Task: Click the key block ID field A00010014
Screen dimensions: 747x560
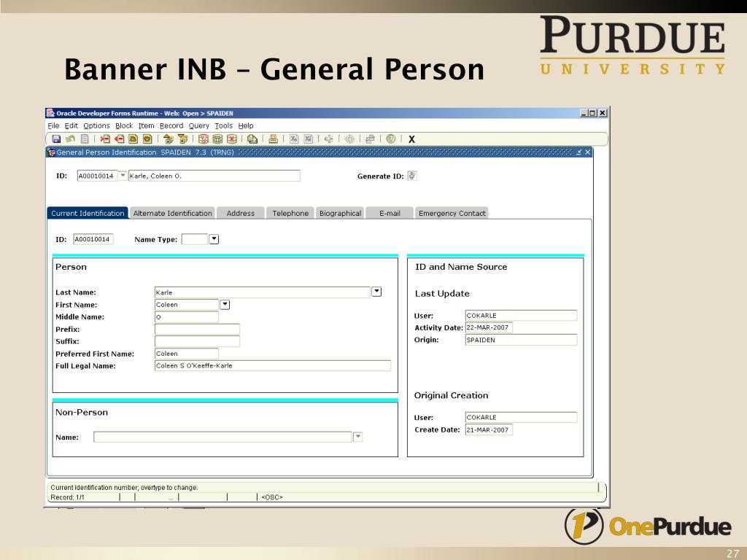Action: [x=97, y=176]
